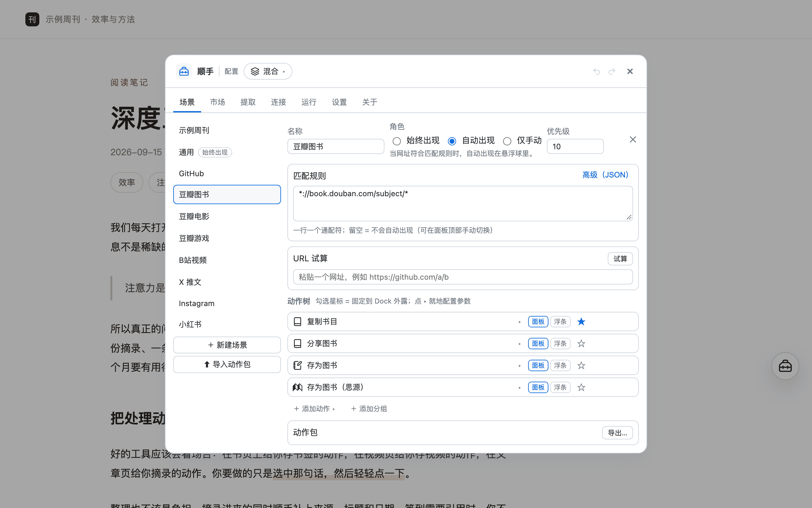This screenshot has width=812, height=508.
Task: Toggle 面板 for 分享图书
Action: [538, 343]
